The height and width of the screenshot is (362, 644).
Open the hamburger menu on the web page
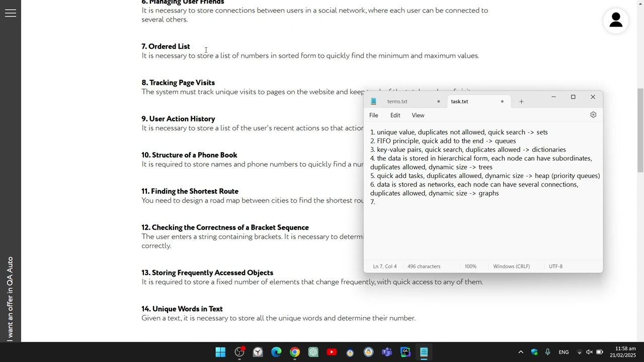click(11, 13)
